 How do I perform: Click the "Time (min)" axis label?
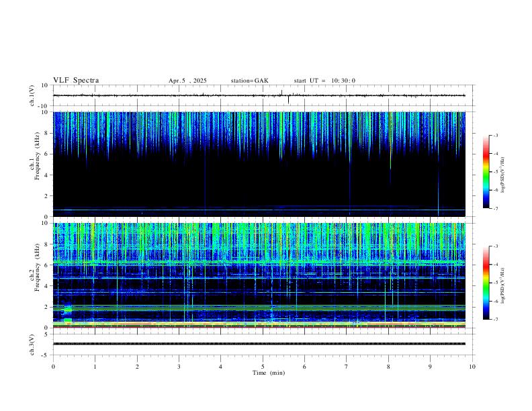pyautogui.click(x=269, y=373)
